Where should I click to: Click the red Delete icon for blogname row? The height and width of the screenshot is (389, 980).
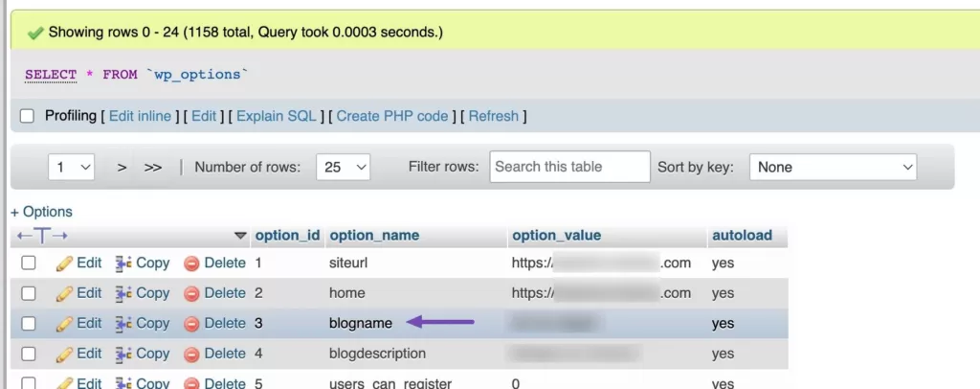[191, 324]
